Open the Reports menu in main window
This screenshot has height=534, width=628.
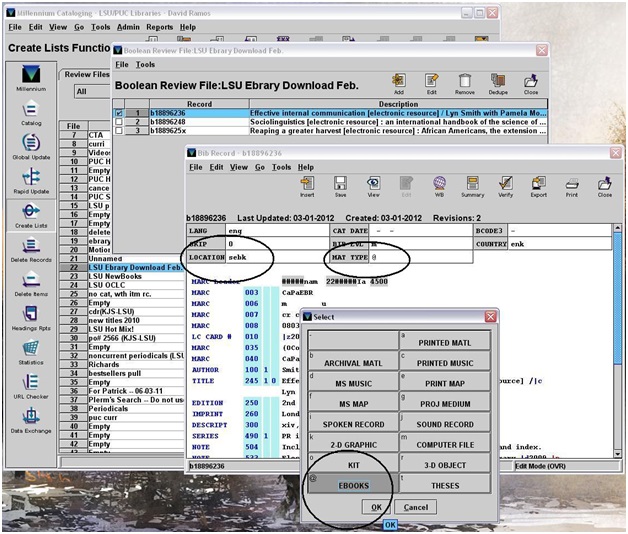(160, 27)
